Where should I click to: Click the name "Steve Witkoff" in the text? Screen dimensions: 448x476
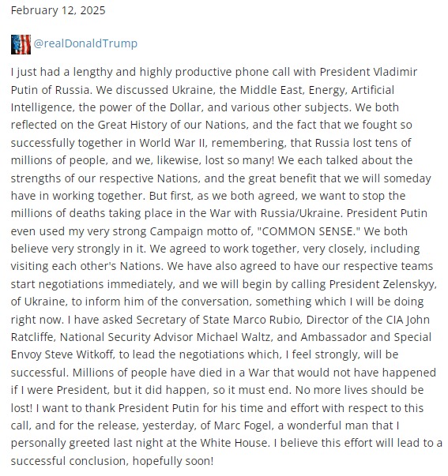tap(79, 354)
